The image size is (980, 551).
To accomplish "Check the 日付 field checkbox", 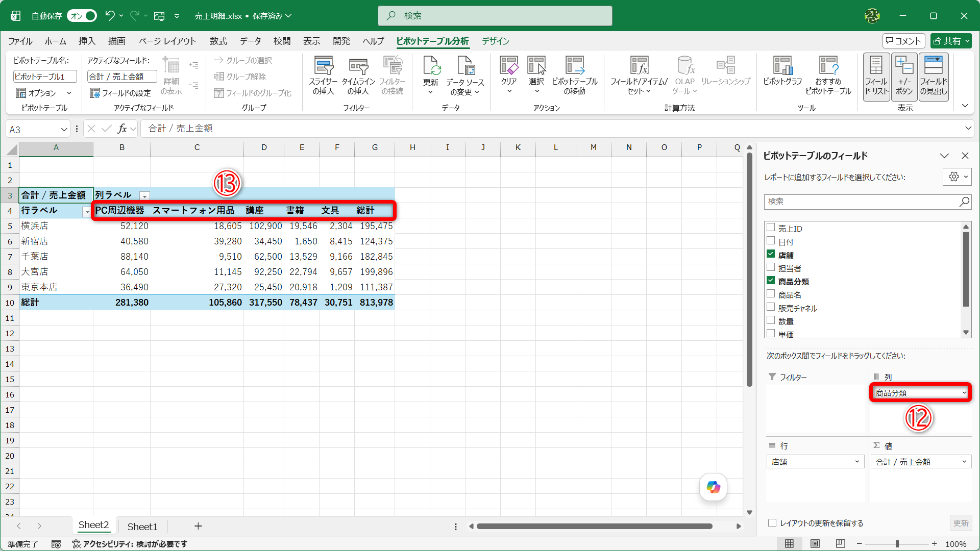I will tap(771, 241).
